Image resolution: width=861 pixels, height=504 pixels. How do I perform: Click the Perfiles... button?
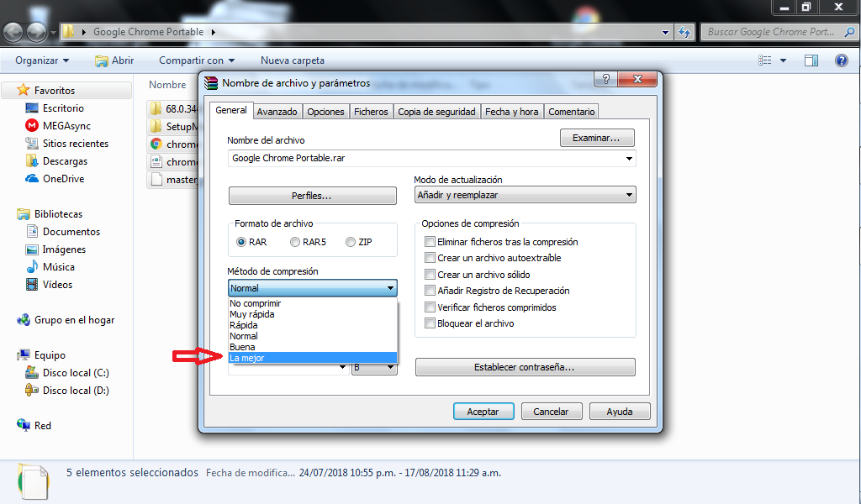(312, 196)
